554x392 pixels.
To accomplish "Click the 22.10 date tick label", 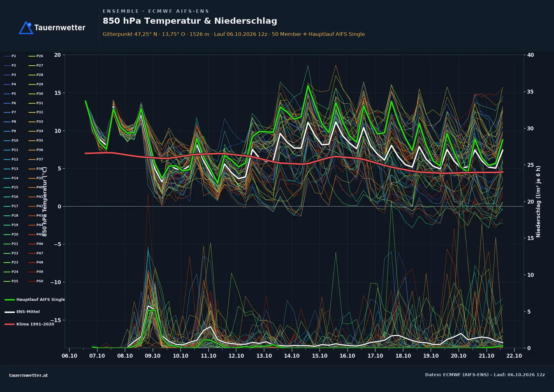I will [x=514, y=356].
